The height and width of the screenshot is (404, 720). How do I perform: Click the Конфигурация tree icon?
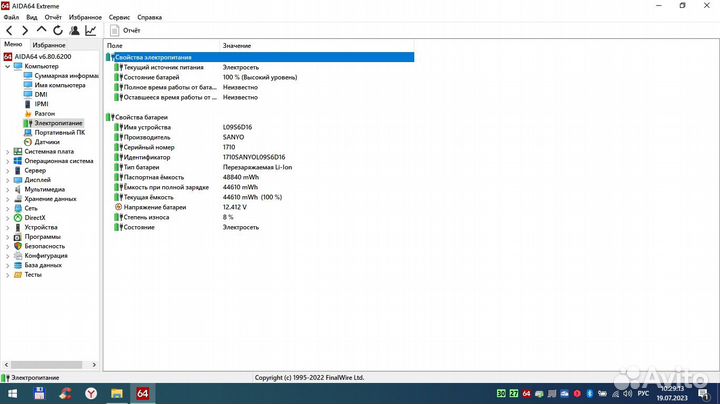coord(18,256)
